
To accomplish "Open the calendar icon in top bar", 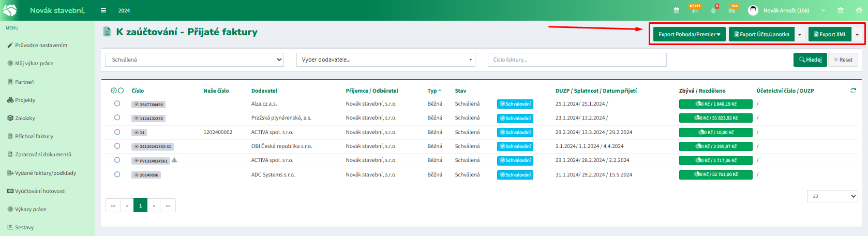I will click(677, 10).
